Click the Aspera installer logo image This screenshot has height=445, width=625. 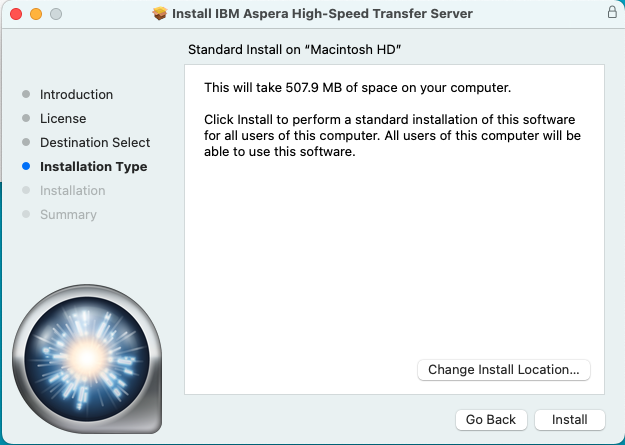tap(87, 358)
